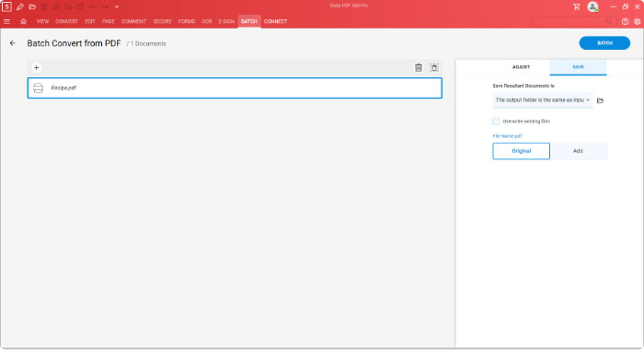Viewport: 644px width, 350px height.
Task: Expand the quick access toolbar chevron
Action: coord(117,6)
